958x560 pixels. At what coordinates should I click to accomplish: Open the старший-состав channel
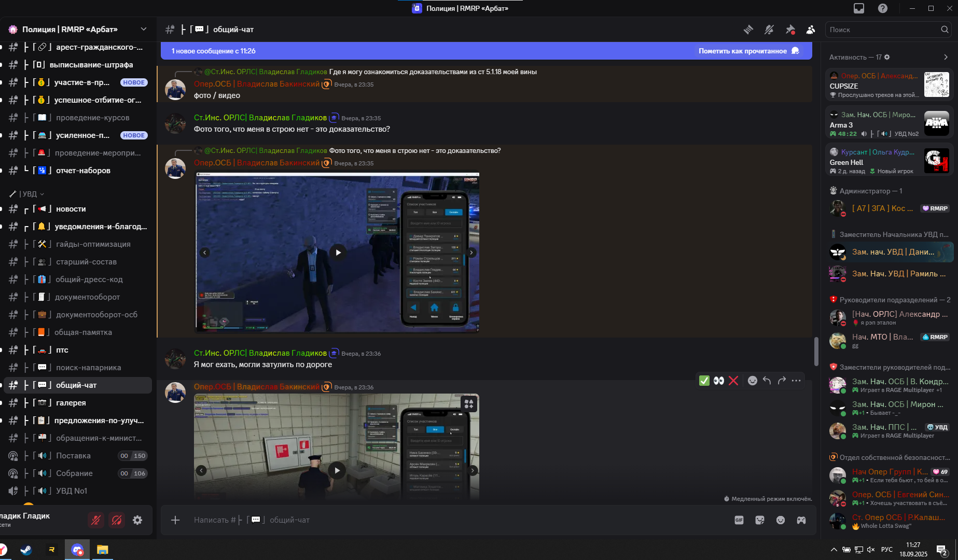coord(78,262)
